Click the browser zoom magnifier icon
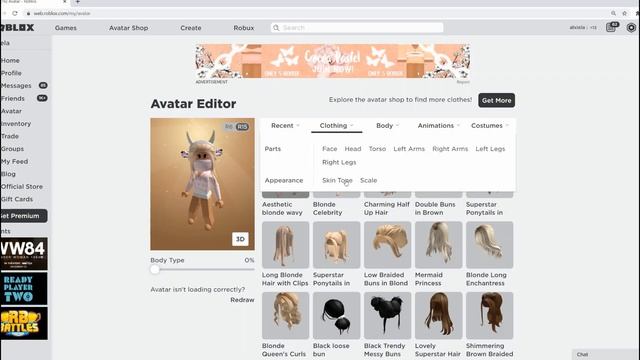The image size is (640, 360). click(x=613, y=13)
